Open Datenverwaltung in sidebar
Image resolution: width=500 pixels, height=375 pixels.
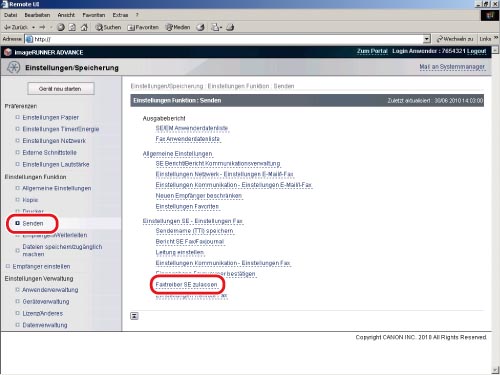click(x=45, y=325)
